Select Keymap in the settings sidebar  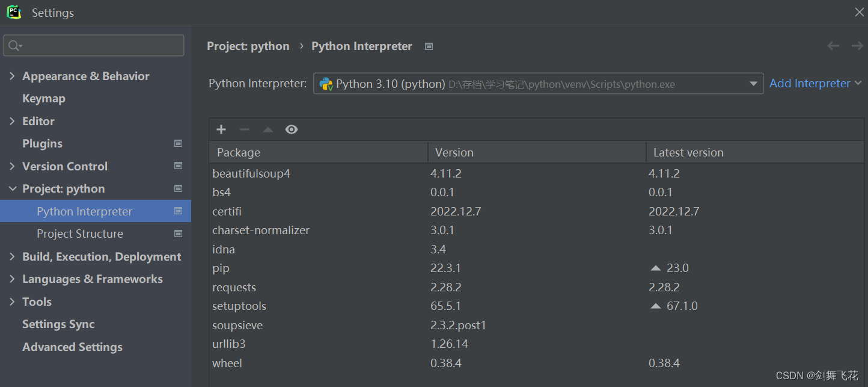43,98
